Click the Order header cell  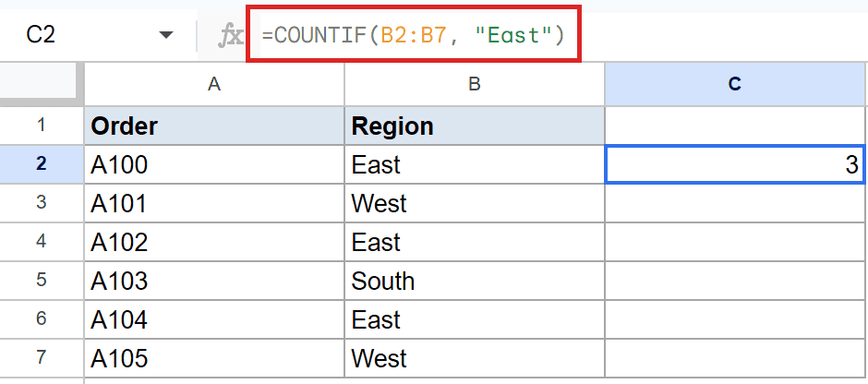point(214,126)
